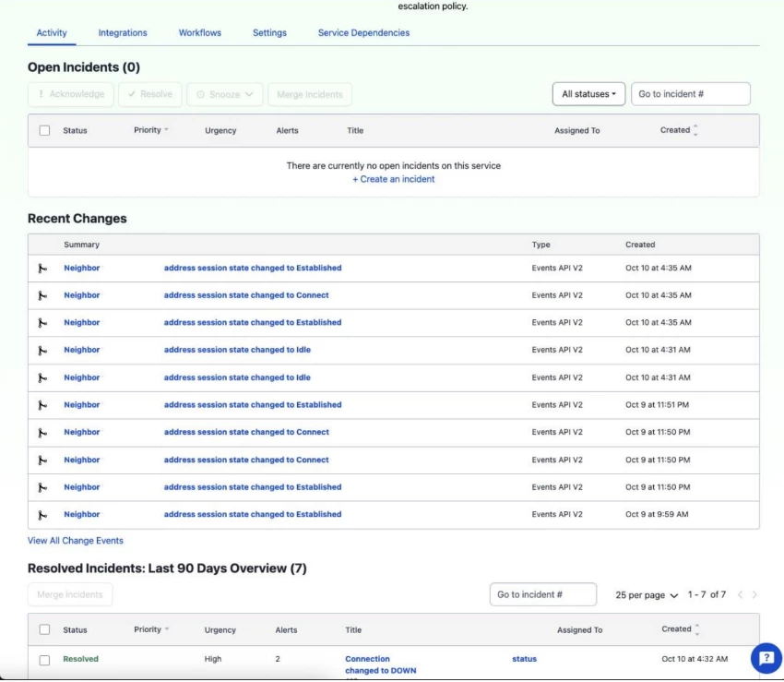Click the change icon beside Oct 9 9:59 AM event
Image resolution: width=784 pixels, height=682 pixels.
click(42, 514)
